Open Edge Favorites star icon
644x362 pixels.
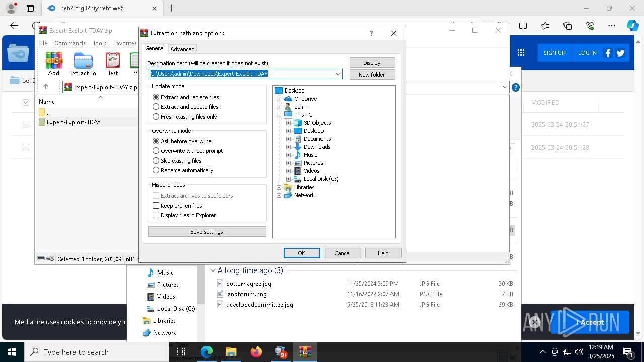coord(545,26)
